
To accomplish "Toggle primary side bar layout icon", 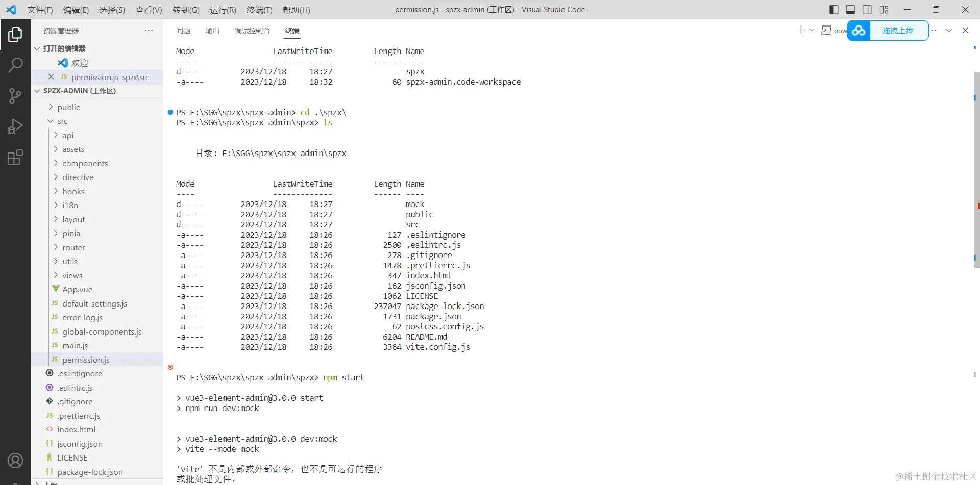I will click(x=834, y=10).
